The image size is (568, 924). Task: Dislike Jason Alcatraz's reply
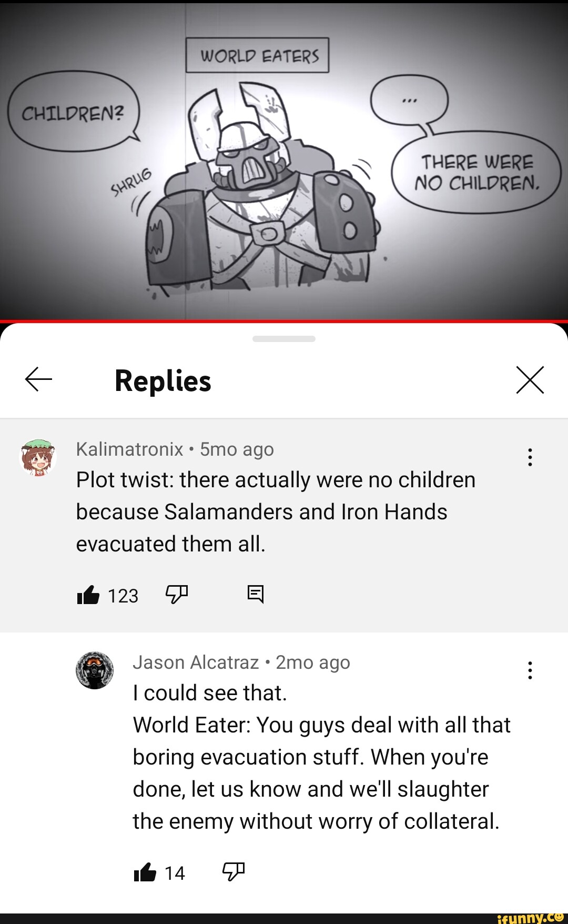pos(234,872)
